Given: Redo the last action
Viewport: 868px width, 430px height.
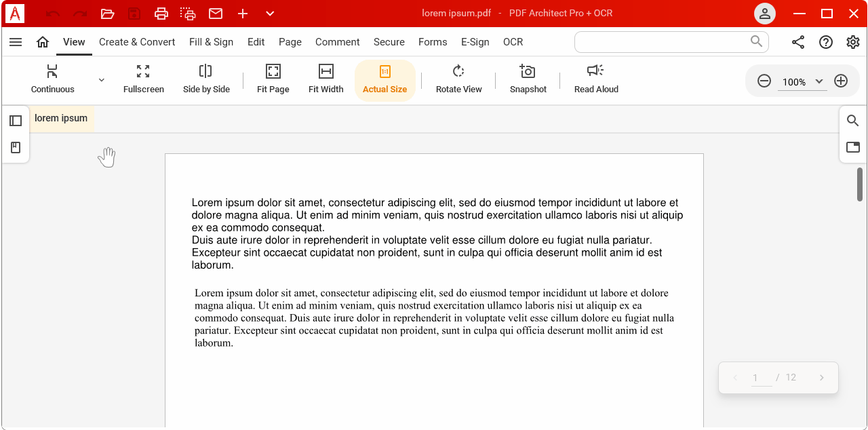Looking at the screenshot, I should [80, 14].
